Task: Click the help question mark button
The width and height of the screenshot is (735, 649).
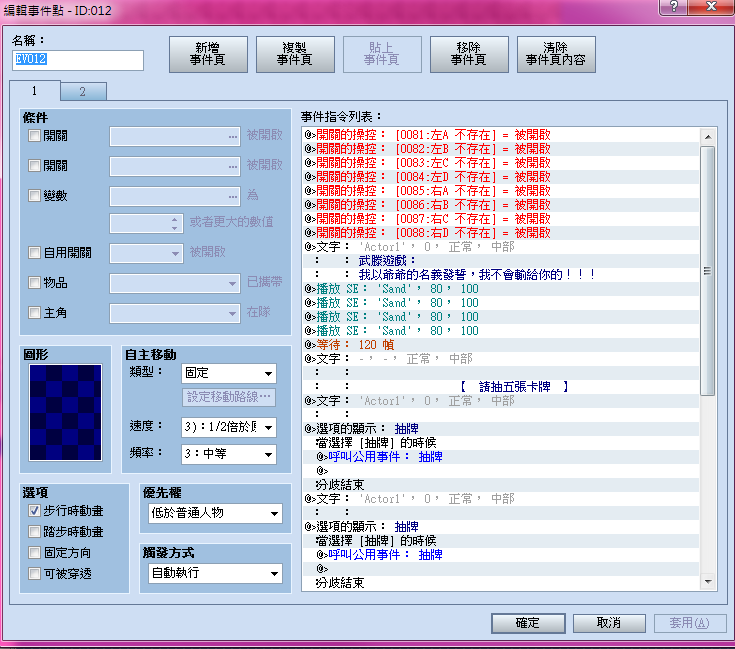Action: [674, 7]
